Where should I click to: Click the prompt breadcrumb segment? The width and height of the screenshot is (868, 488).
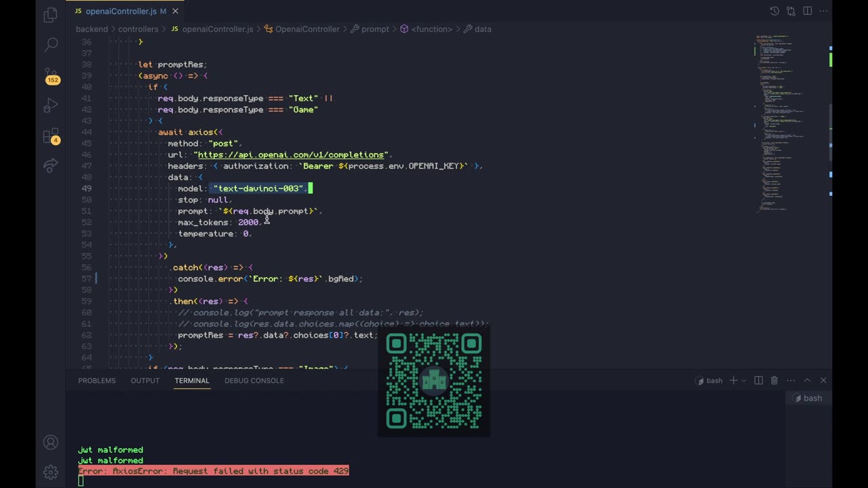click(370, 29)
